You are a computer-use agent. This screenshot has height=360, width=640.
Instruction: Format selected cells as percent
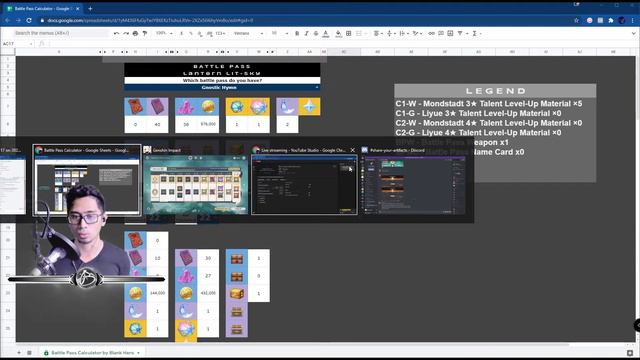pyautogui.click(x=191, y=33)
